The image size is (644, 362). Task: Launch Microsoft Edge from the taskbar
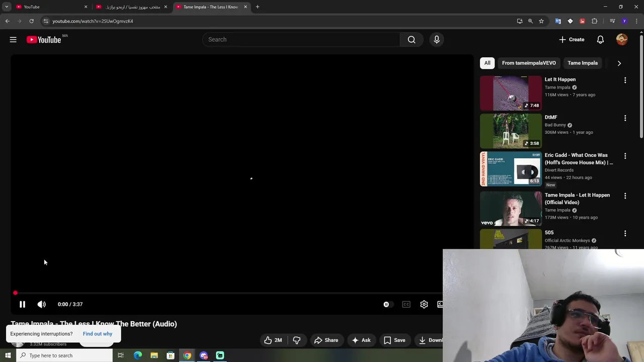[x=137, y=355]
